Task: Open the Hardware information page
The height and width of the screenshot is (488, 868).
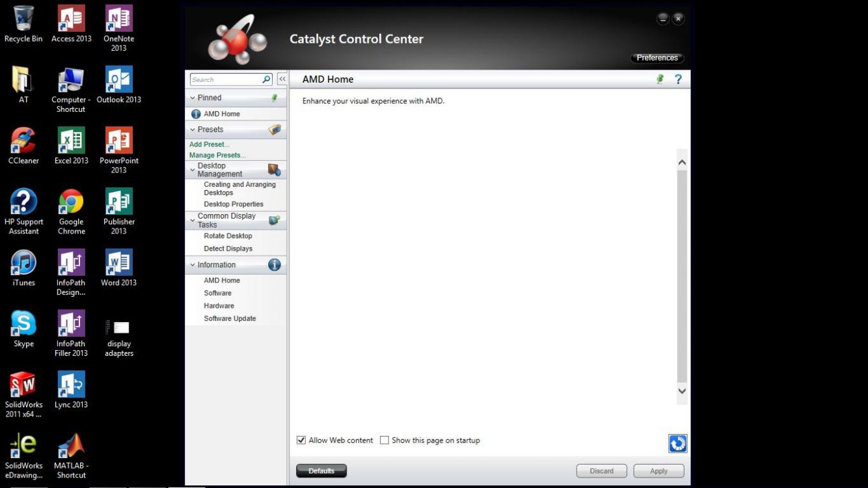Action: click(219, 306)
